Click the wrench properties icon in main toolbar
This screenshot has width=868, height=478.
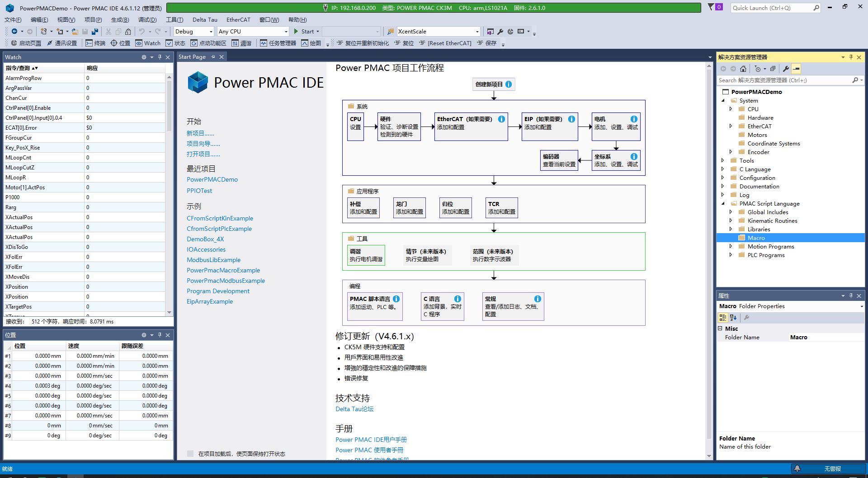point(500,31)
